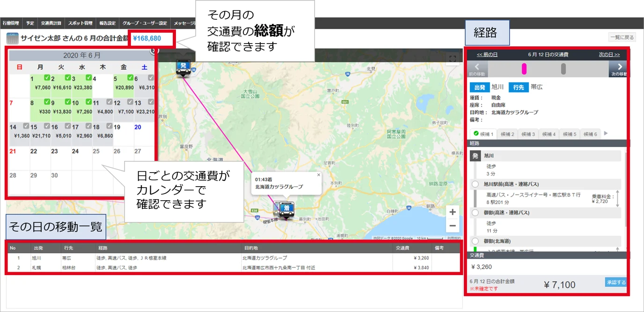Open スポット管理 menu
Screen dimensions: 644x312
(80, 23)
